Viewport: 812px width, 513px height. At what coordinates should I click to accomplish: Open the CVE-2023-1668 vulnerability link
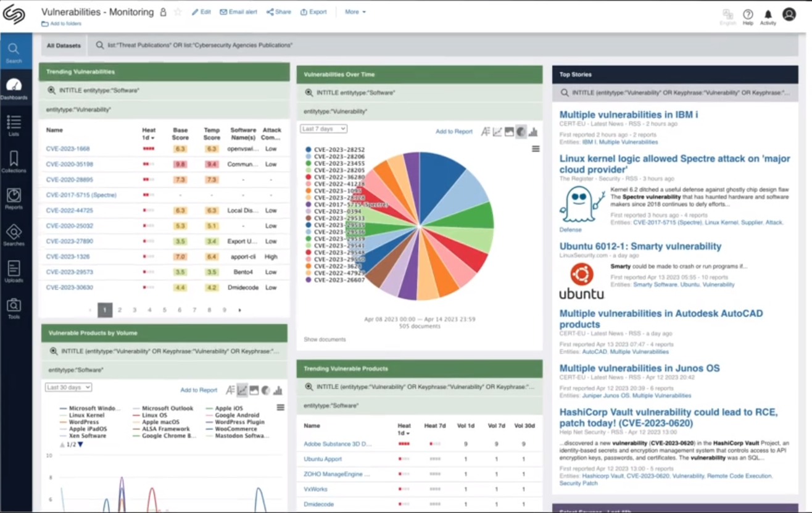click(68, 149)
